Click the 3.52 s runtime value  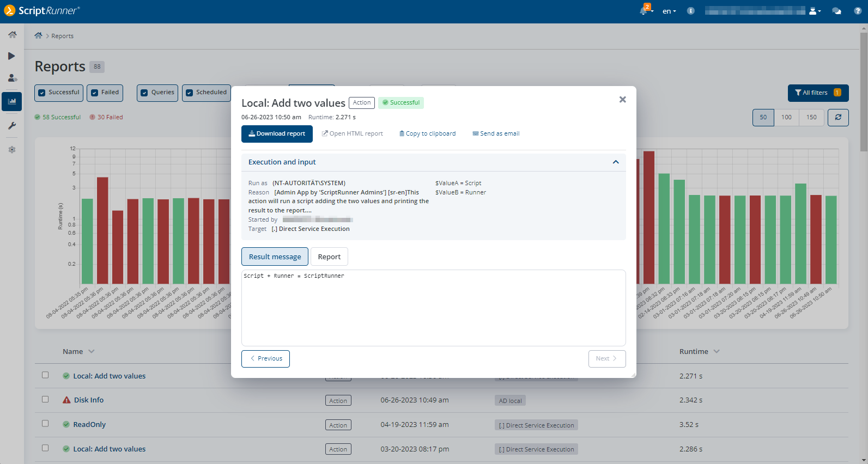689,425
